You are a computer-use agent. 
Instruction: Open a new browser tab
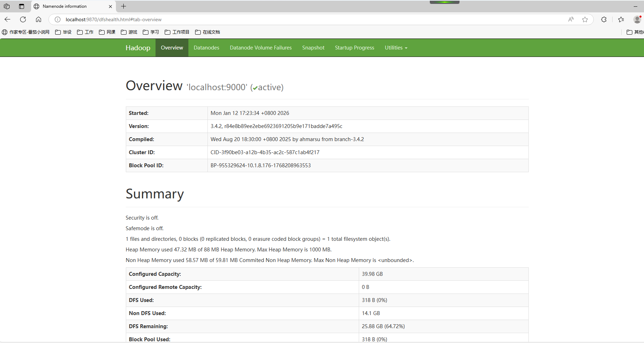(123, 6)
